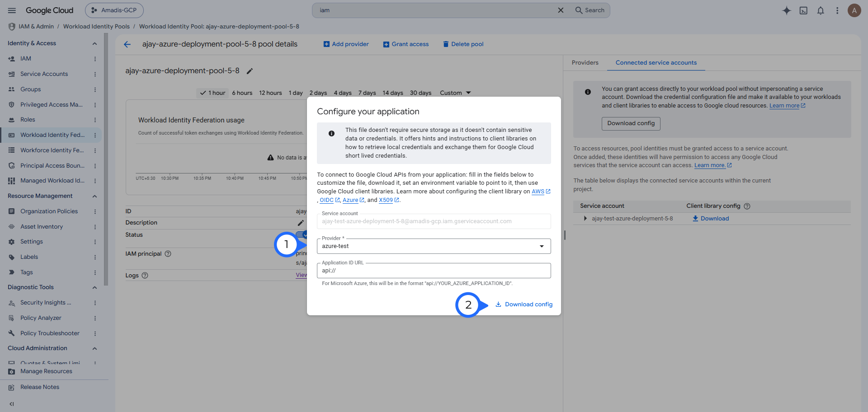Edit the Description field pencil icon
Viewport: 868px width, 412px height.
click(x=301, y=223)
